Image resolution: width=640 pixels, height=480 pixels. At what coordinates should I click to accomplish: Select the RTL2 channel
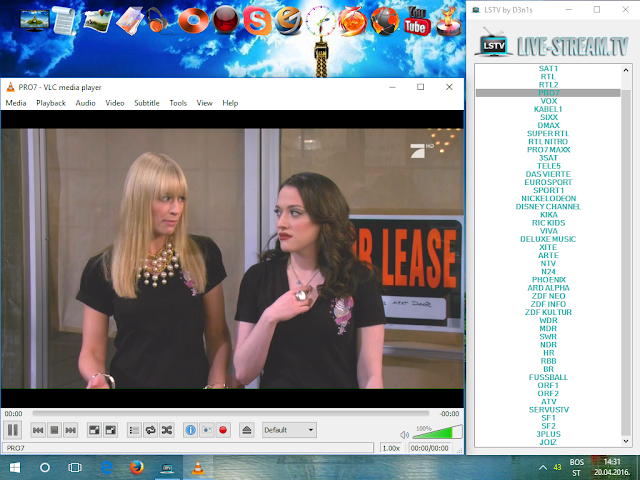(x=548, y=85)
